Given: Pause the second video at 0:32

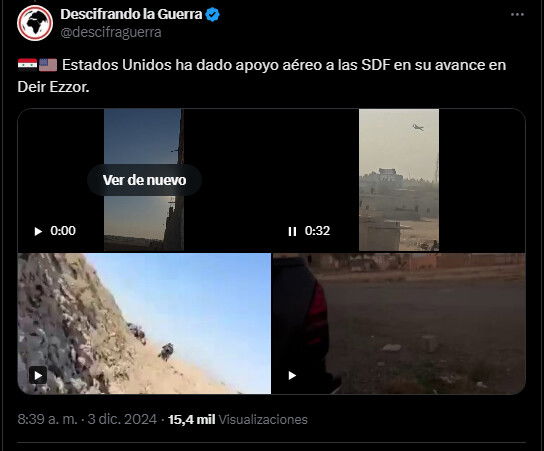Looking at the screenshot, I should [x=292, y=231].
